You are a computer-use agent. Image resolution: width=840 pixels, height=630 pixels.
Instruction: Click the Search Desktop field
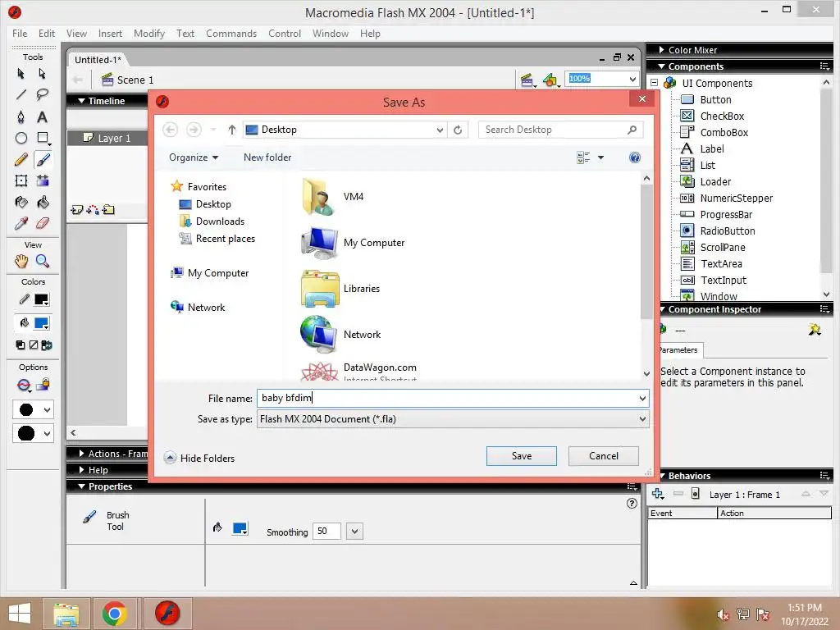(560, 130)
